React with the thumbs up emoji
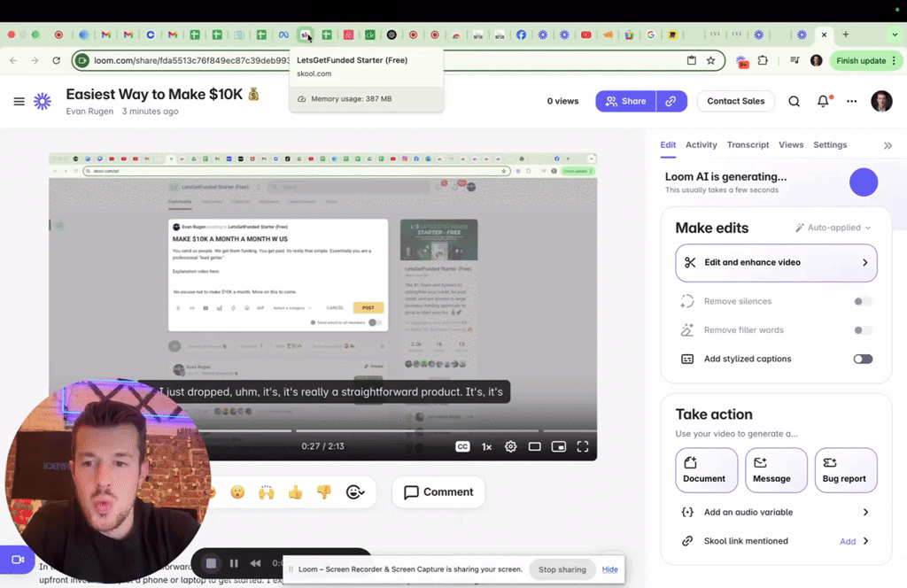This screenshot has height=588, width=907. point(295,492)
